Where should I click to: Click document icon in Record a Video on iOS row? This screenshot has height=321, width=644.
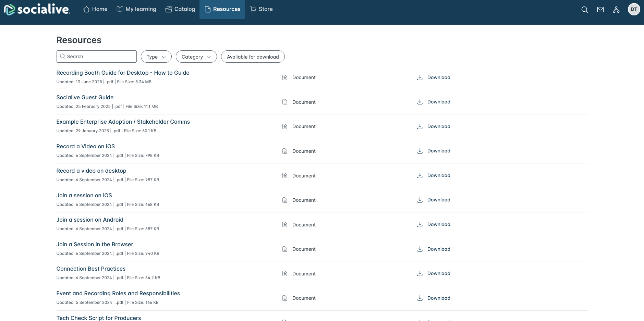pyautogui.click(x=285, y=151)
